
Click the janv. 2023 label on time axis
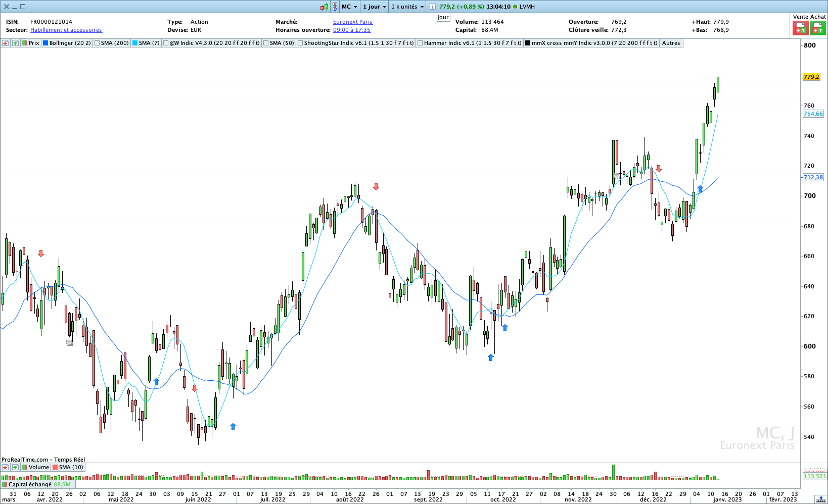point(727,499)
